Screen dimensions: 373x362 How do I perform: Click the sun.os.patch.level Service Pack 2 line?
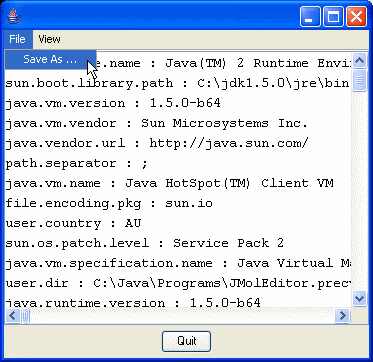[x=144, y=243]
